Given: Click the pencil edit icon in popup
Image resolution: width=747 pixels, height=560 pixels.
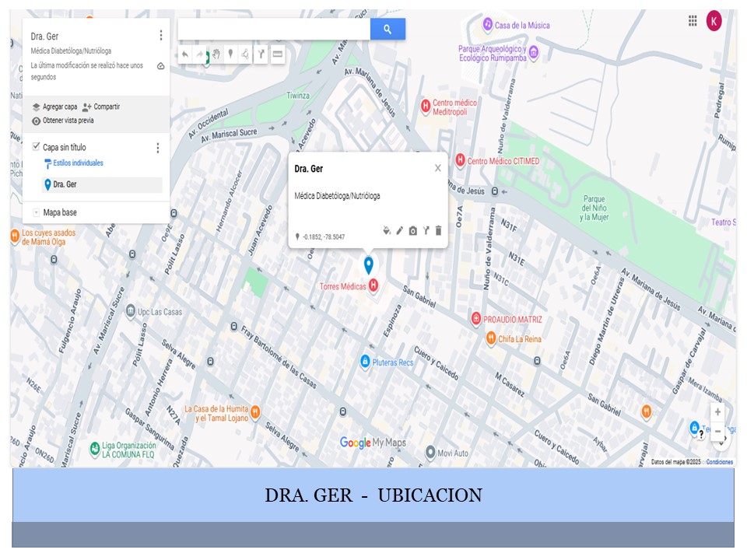Looking at the screenshot, I should click(400, 230).
